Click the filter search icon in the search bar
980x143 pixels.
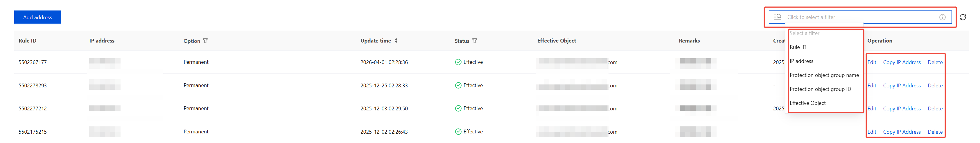coord(778,17)
